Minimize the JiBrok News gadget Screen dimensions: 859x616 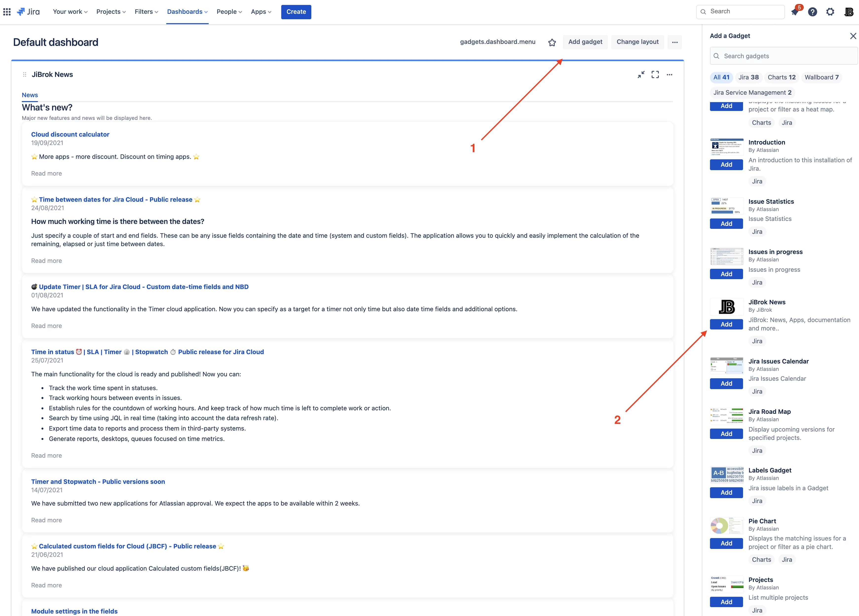(x=641, y=74)
